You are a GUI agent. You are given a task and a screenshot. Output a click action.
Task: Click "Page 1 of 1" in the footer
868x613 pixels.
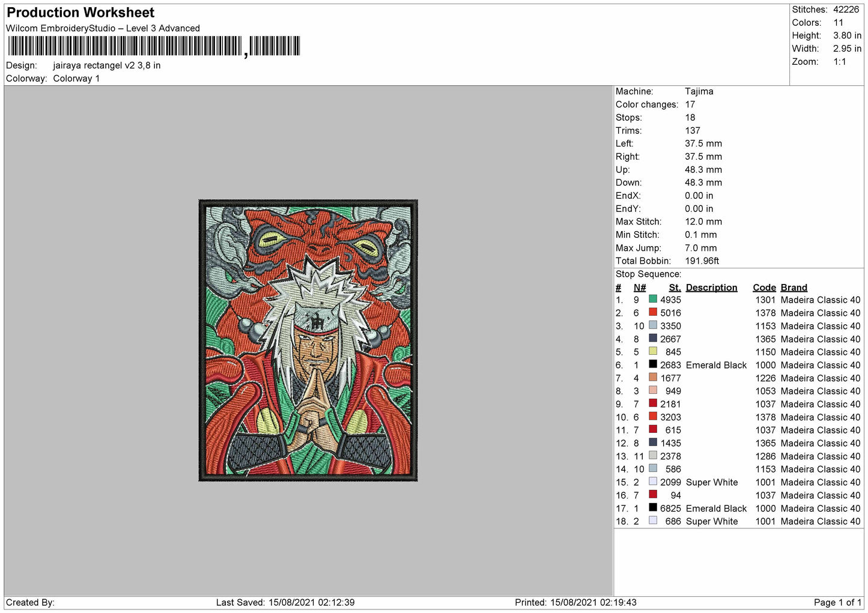(837, 603)
